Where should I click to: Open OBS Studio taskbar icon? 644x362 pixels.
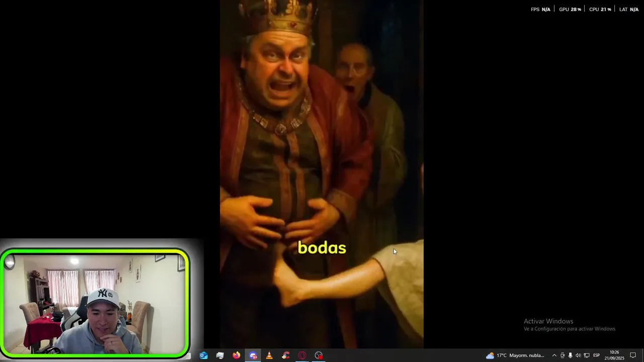pos(318,355)
